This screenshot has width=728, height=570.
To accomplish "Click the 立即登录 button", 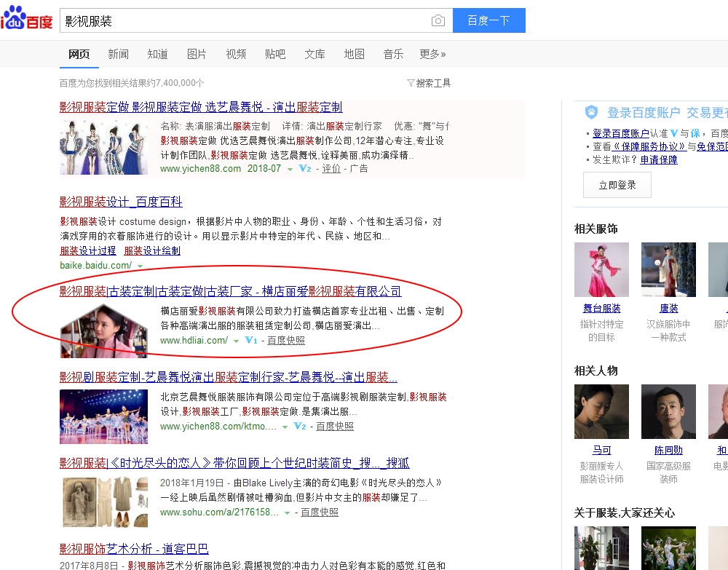I will click(x=617, y=185).
